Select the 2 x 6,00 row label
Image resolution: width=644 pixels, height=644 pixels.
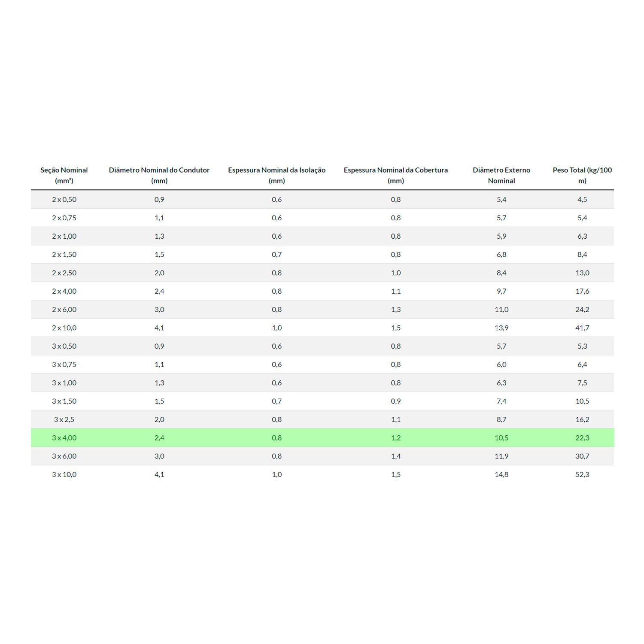[x=64, y=310]
